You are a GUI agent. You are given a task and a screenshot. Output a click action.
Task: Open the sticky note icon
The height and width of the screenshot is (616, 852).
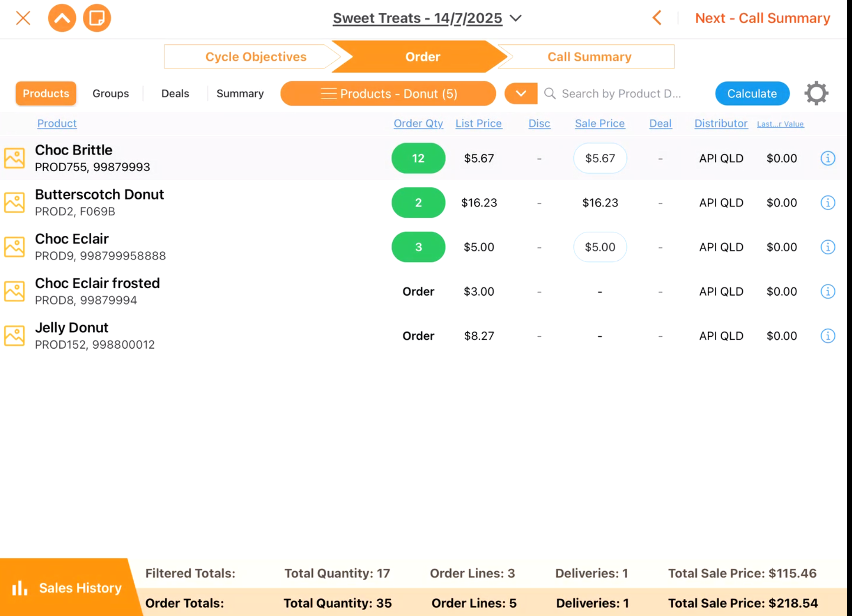click(x=97, y=18)
